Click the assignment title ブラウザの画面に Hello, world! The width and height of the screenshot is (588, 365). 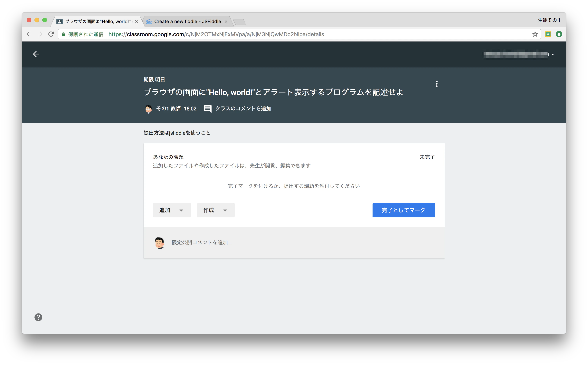coord(273,92)
